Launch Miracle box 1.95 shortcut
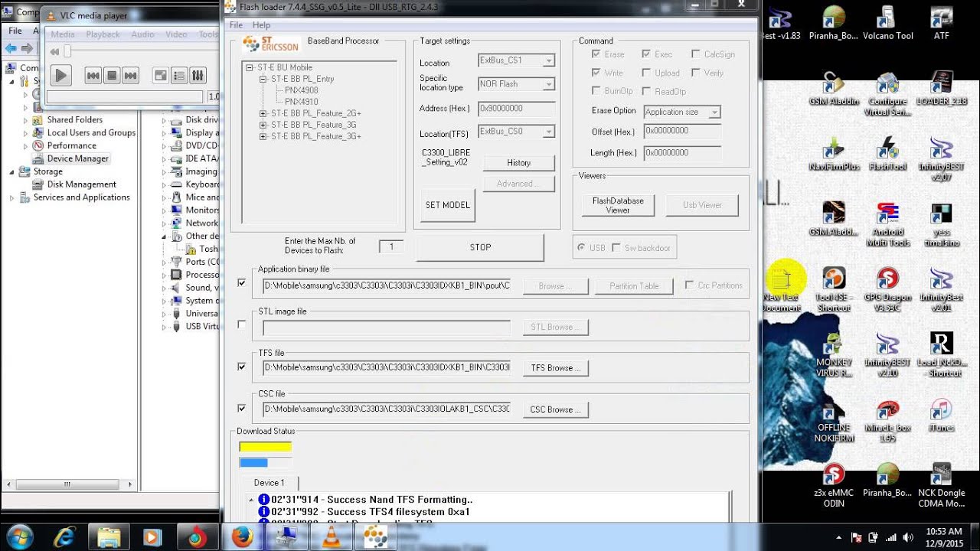 [x=887, y=420]
